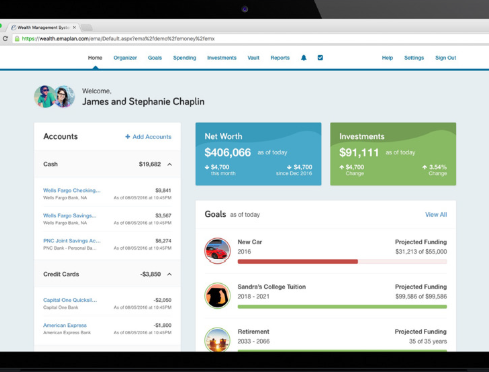Viewport: 489px width, 372px height.
Task: Click the Add Accounts link
Action: tap(148, 137)
